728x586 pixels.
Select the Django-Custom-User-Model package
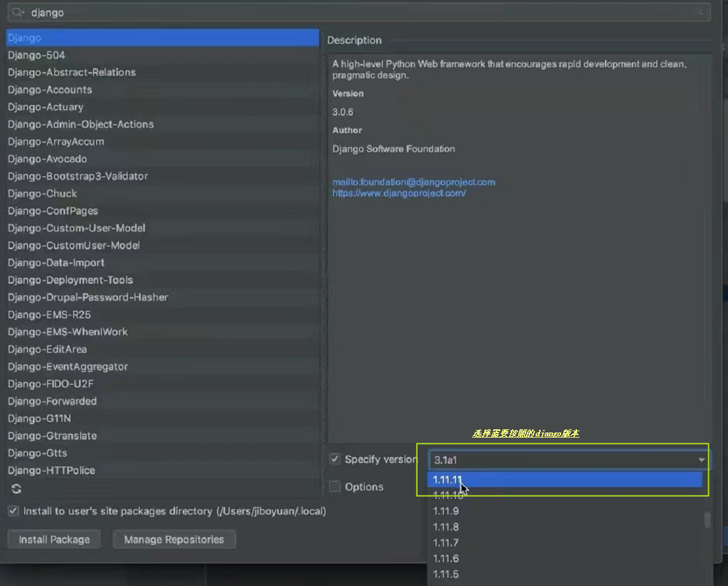click(x=162, y=228)
